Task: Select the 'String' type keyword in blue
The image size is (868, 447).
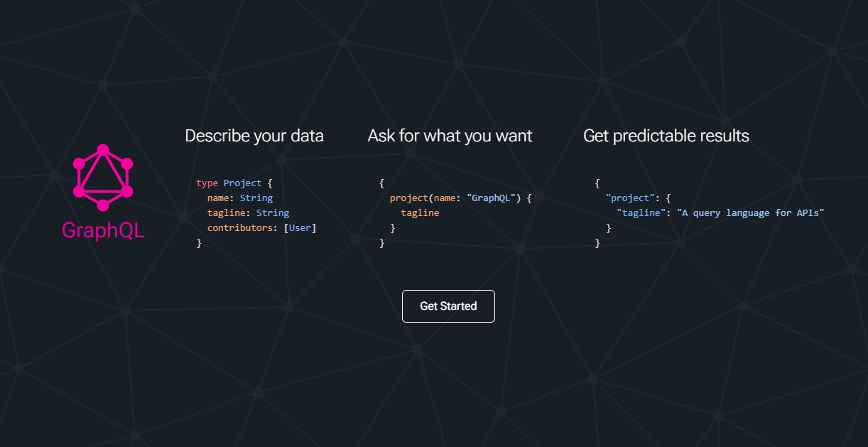Action: point(256,198)
